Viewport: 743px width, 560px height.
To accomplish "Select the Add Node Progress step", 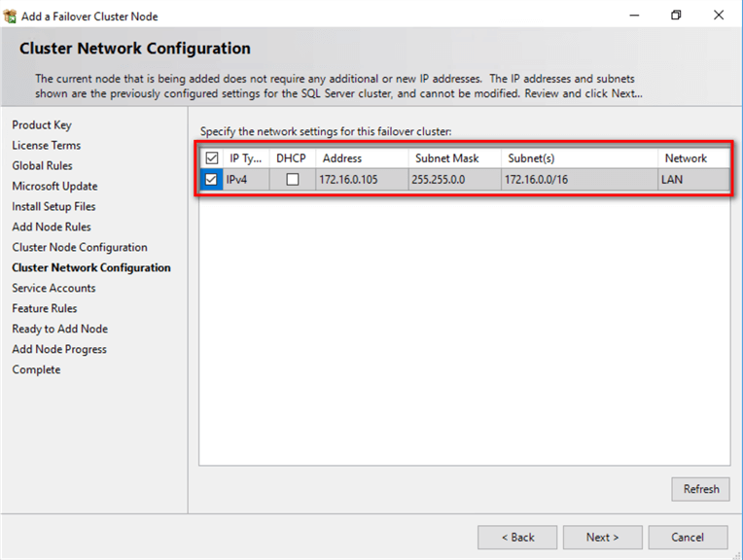I will pos(59,349).
